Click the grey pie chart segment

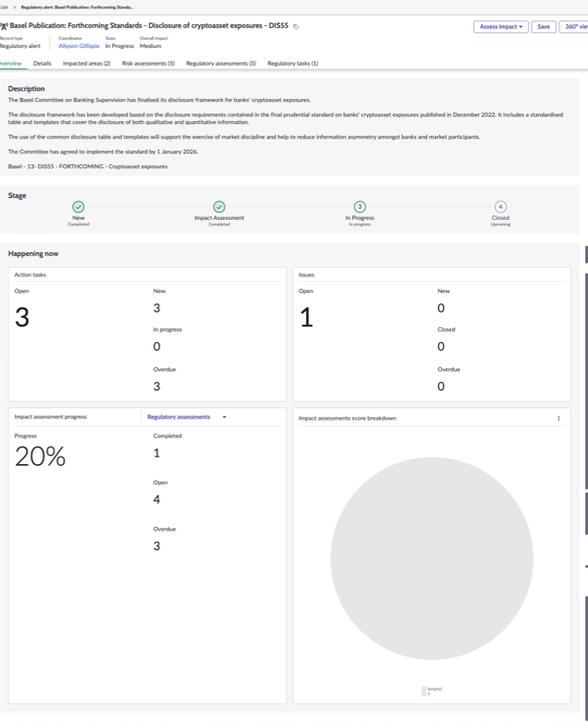point(432,558)
